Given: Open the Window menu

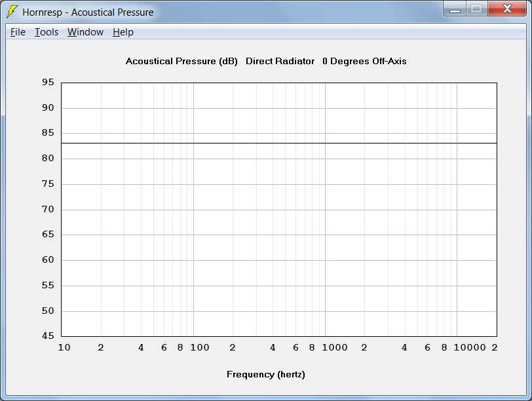Looking at the screenshot, I should 85,32.
